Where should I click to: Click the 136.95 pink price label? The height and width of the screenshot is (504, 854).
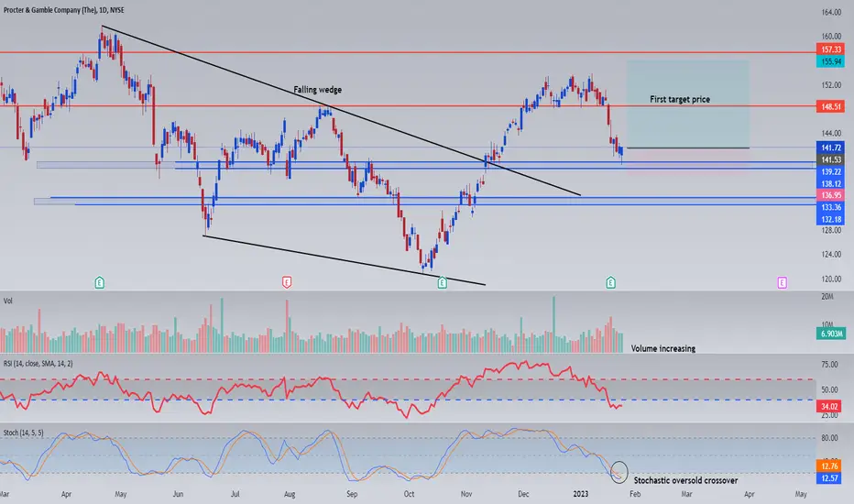[x=830, y=195]
